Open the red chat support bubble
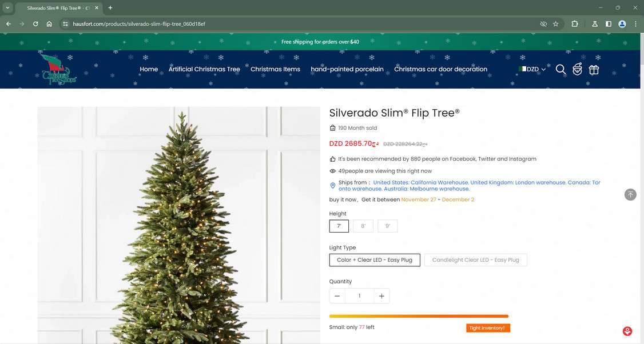This screenshot has height=344, width=644. point(627,331)
